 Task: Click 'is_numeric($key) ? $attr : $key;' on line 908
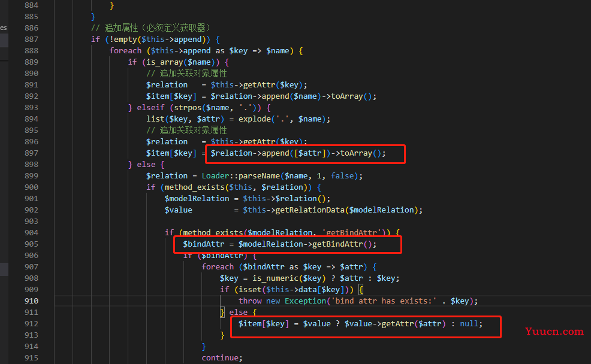tap(326, 278)
